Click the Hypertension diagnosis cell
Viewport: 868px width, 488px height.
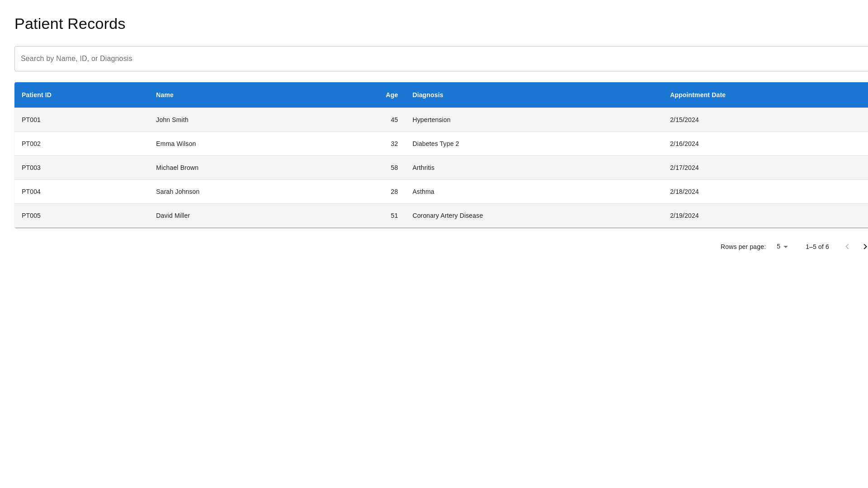431,120
